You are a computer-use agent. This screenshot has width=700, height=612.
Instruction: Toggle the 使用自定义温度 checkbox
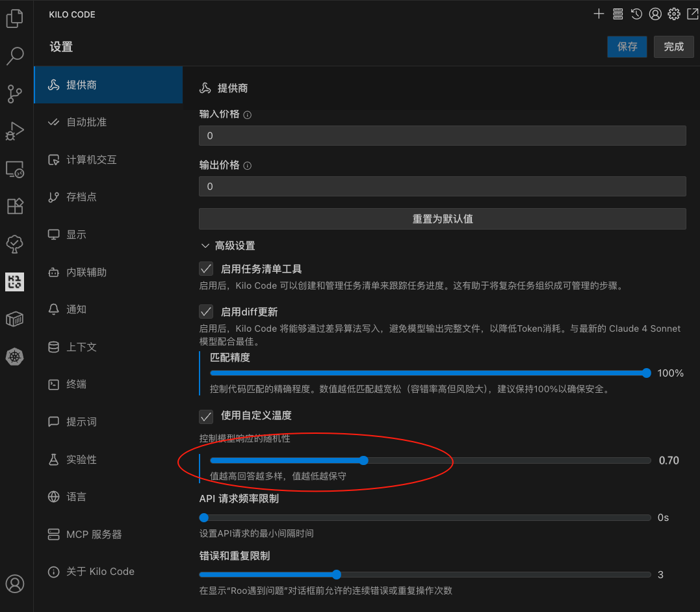click(x=206, y=416)
